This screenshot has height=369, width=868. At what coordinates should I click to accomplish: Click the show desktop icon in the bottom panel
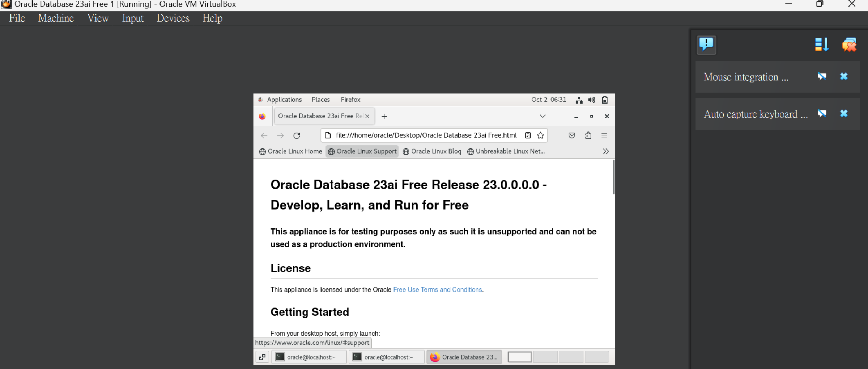coord(262,357)
